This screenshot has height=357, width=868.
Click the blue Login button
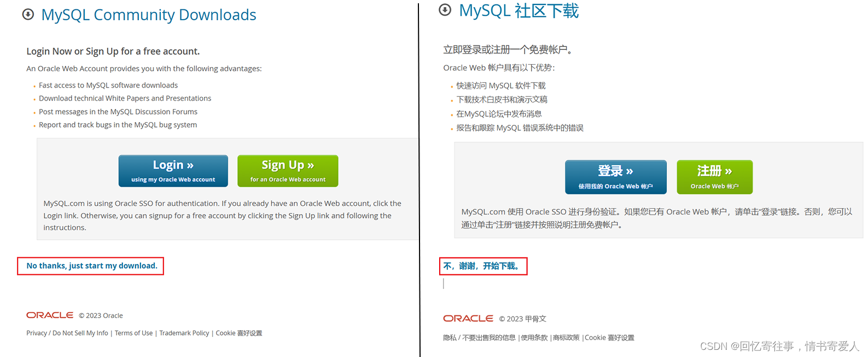click(173, 171)
